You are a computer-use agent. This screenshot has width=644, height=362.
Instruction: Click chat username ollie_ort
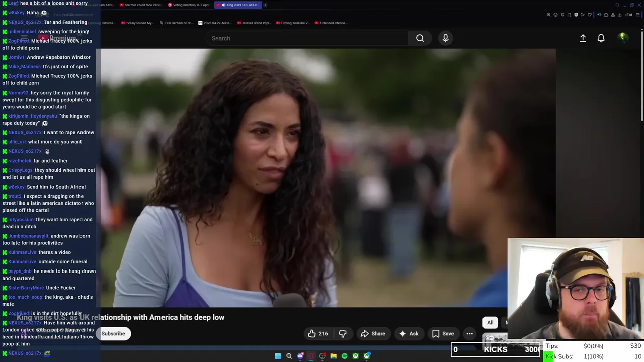[17, 142]
